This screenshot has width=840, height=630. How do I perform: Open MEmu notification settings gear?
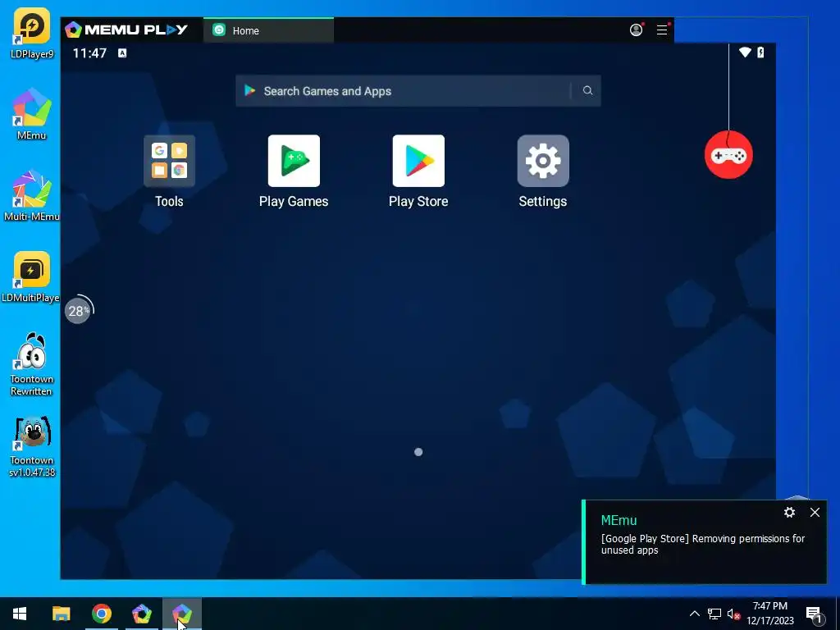(789, 512)
